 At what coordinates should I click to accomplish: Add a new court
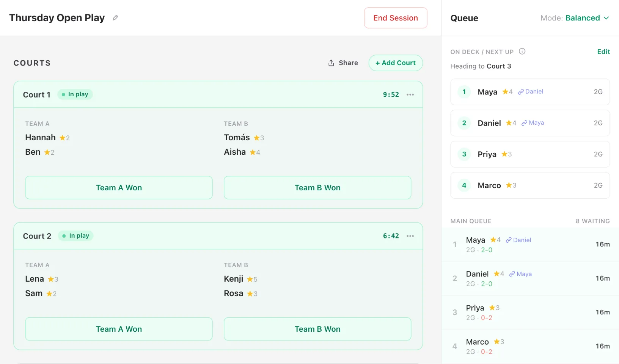point(396,63)
